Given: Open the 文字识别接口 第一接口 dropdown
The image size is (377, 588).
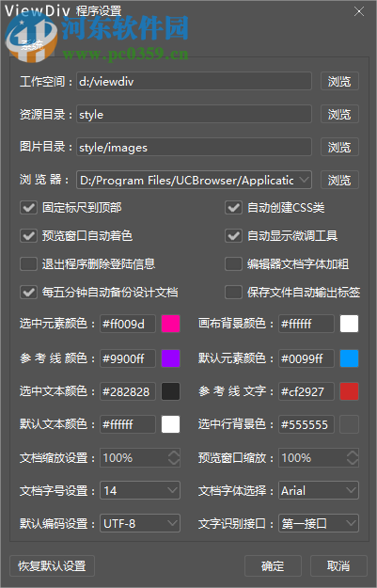Looking at the screenshot, I should click(x=319, y=523).
